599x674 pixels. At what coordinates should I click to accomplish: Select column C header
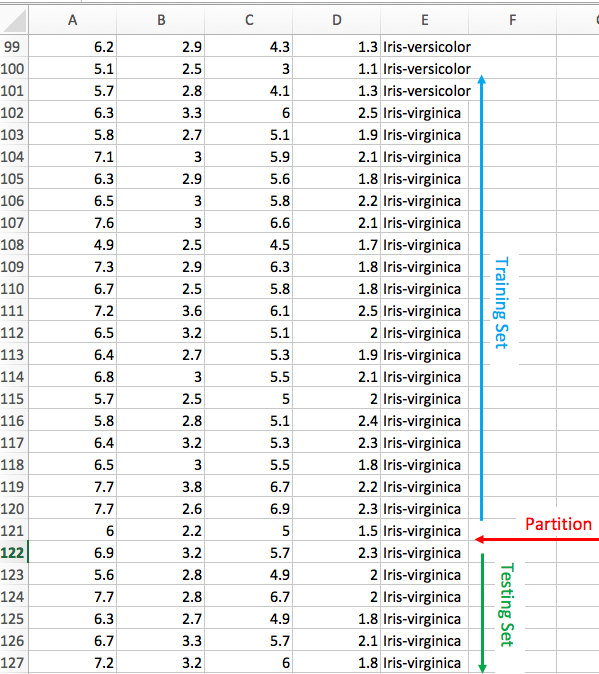click(249, 20)
